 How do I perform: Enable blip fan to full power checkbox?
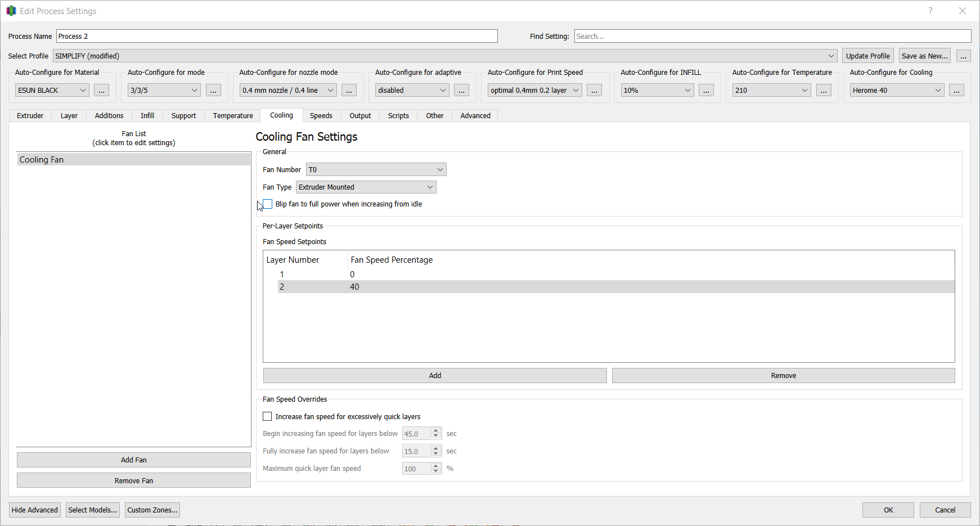pyautogui.click(x=268, y=204)
